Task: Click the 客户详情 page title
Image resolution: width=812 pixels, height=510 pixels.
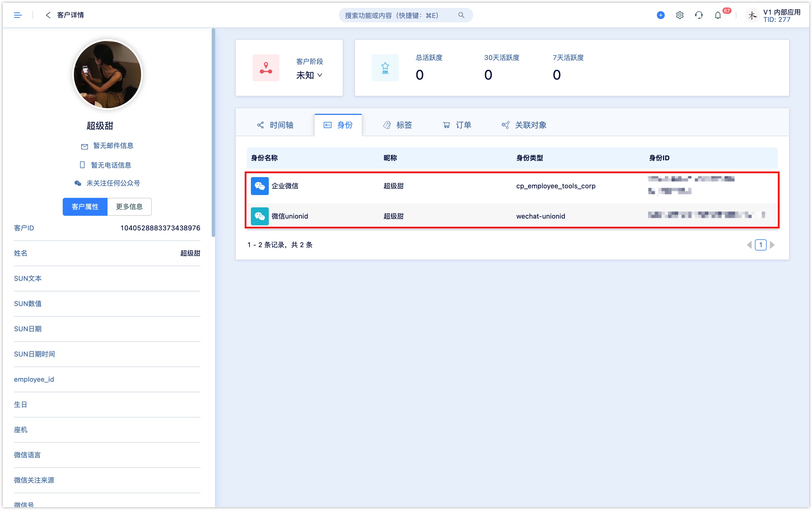Action: (x=70, y=15)
